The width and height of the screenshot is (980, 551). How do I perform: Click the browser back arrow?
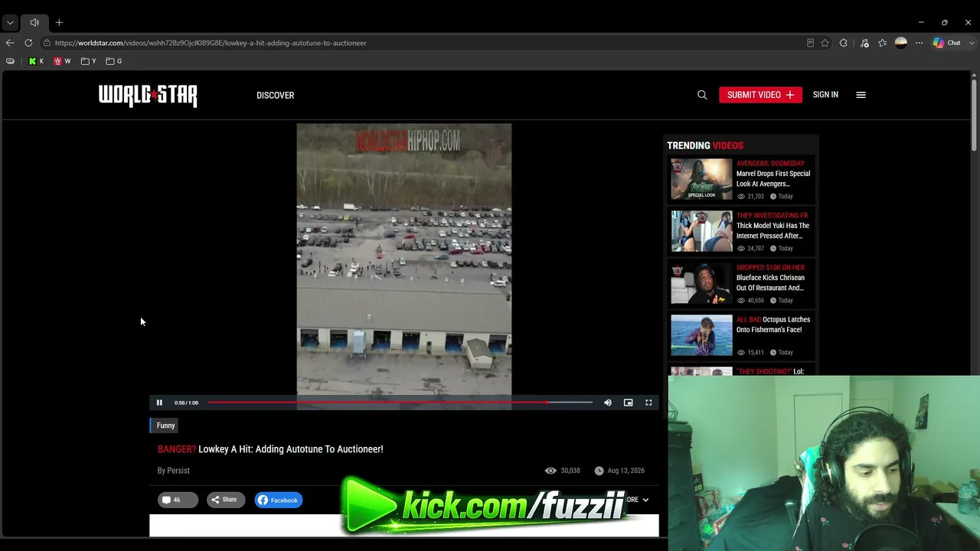click(x=10, y=43)
